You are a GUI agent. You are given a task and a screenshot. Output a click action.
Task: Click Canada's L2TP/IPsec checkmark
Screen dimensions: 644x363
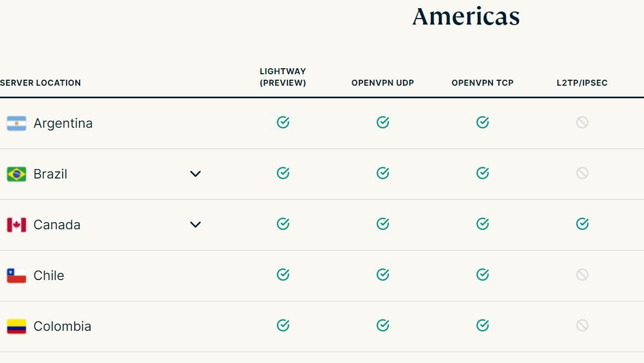582,224
